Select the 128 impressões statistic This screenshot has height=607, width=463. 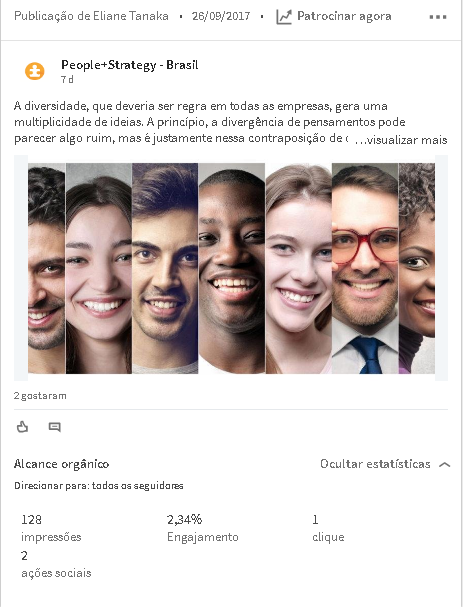51,528
